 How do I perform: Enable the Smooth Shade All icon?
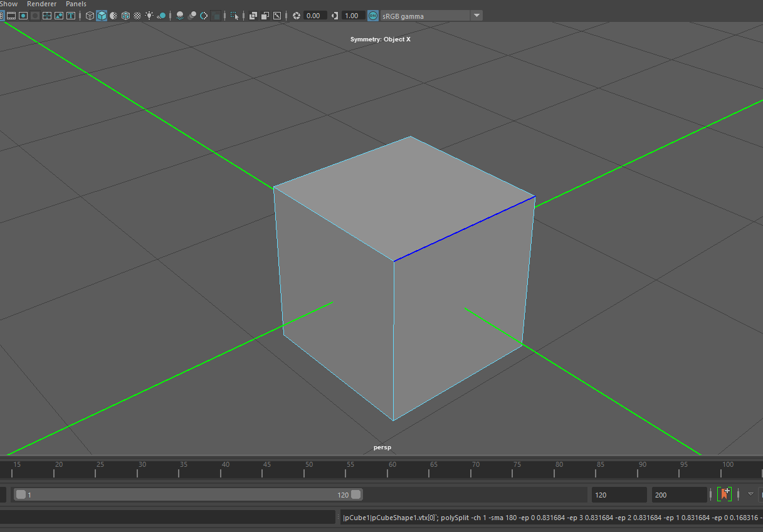tap(102, 16)
